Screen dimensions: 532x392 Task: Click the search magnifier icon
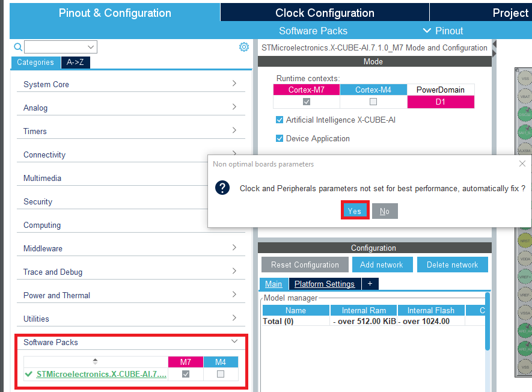pyautogui.click(x=18, y=47)
